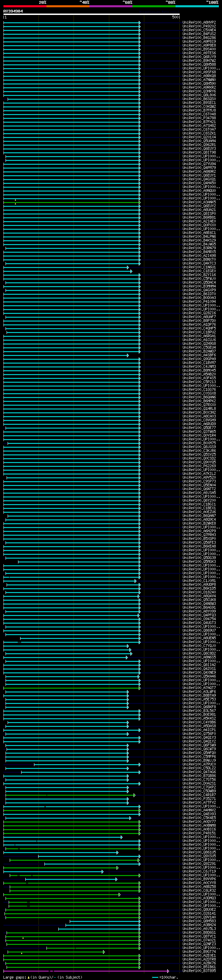Select label UniRef100_C6T048
222x980 pixels.
click(x=199, y=114)
